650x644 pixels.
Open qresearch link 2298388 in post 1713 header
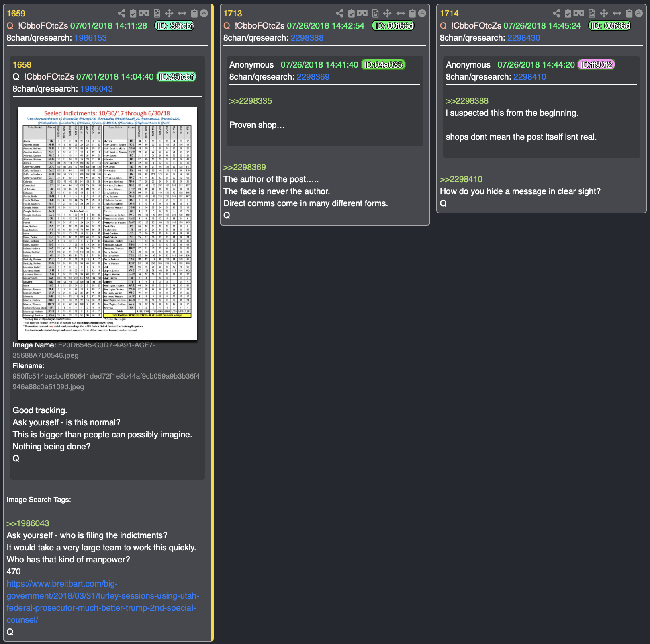pos(307,38)
